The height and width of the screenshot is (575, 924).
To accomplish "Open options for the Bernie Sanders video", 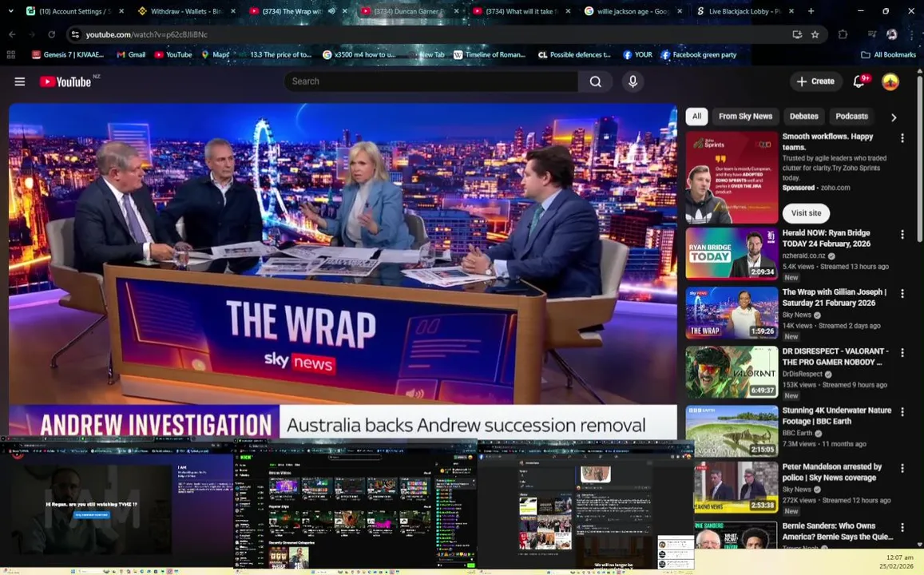I will click(902, 527).
